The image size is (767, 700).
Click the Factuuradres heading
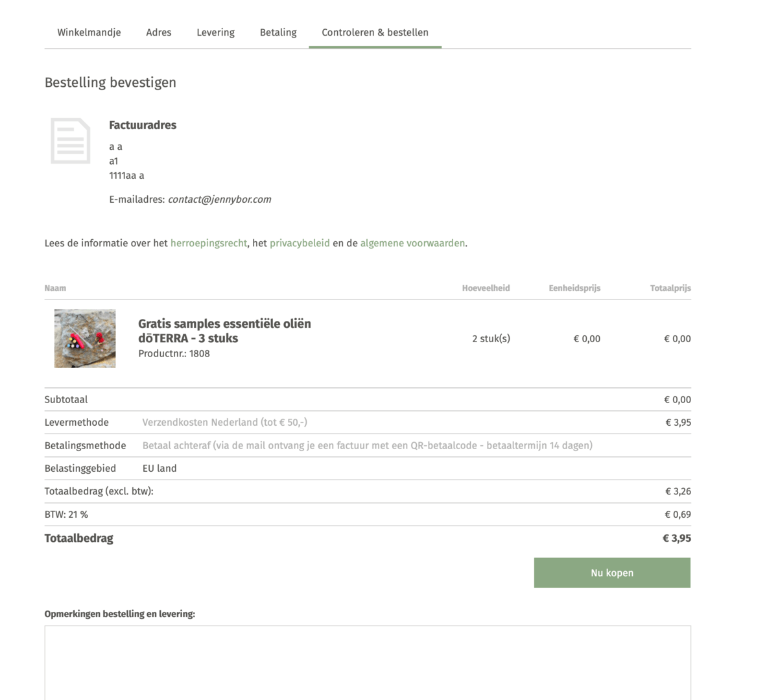(143, 125)
